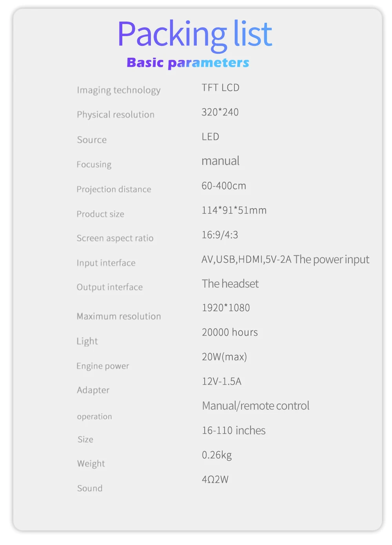The width and height of the screenshot is (392, 545).
Task: Select the TFT LCD value
Action: click(x=220, y=87)
